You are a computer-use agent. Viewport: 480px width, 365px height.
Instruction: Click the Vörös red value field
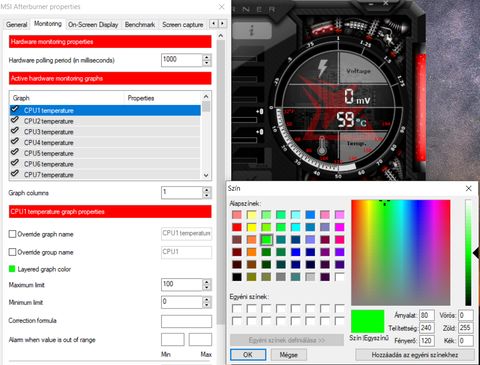466,315
